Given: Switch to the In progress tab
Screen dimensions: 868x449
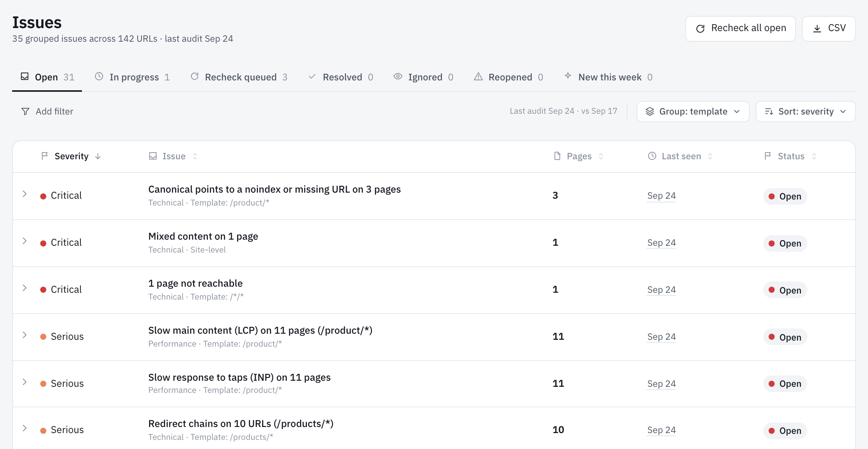Looking at the screenshot, I should [x=132, y=77].
